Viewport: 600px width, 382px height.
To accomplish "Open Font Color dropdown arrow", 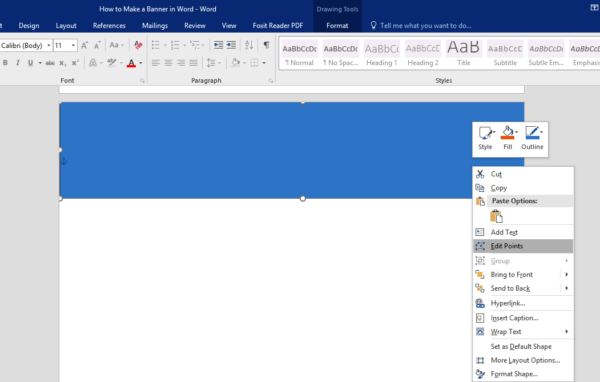I will point(141,63).
